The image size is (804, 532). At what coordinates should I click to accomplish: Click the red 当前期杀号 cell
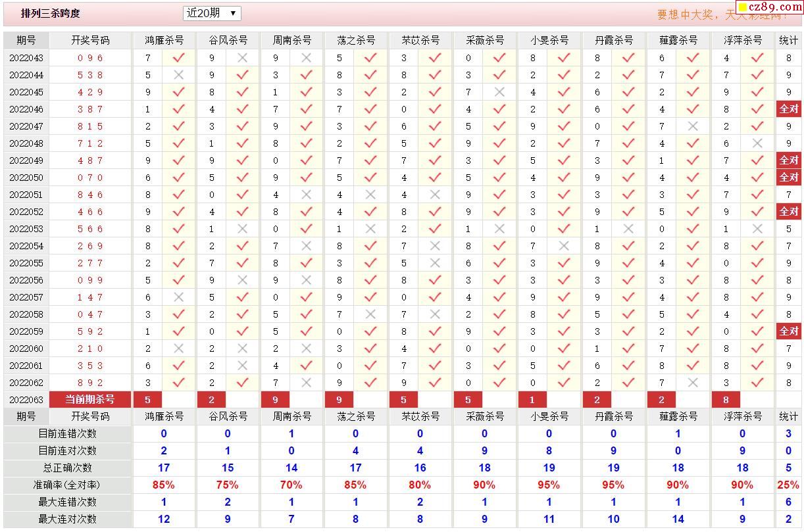(x=90, y=399)
